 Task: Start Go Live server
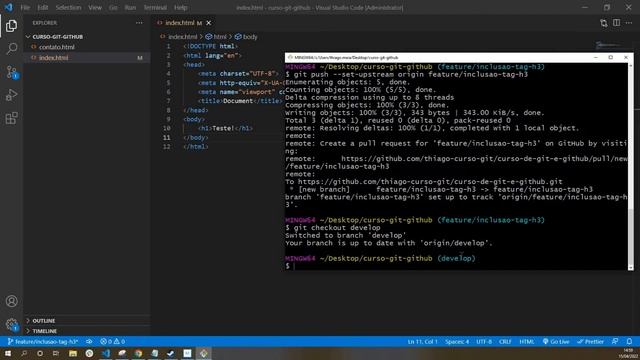tap(556, 342)
